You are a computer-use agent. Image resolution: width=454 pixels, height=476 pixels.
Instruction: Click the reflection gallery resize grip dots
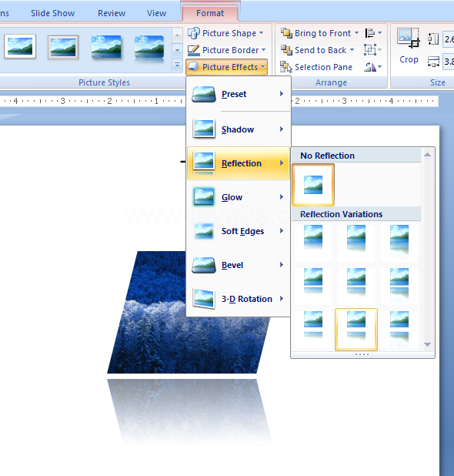[x=362, y=354]
